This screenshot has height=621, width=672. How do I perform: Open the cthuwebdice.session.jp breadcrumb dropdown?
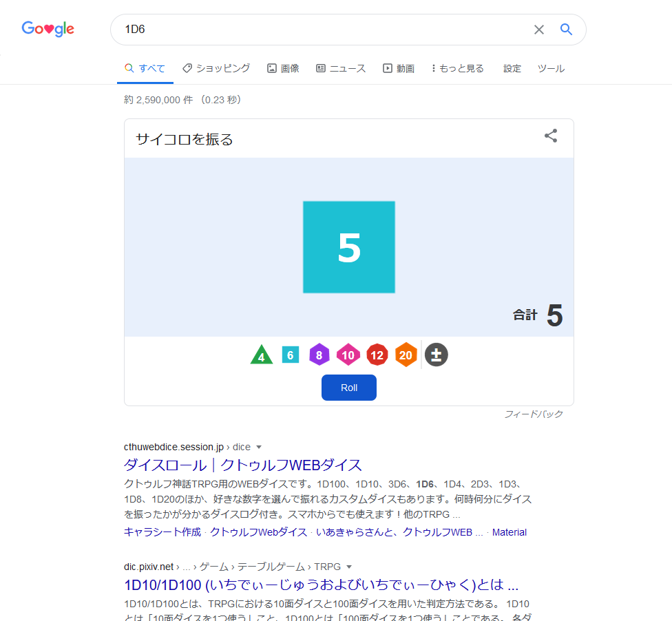coord(259,447)
